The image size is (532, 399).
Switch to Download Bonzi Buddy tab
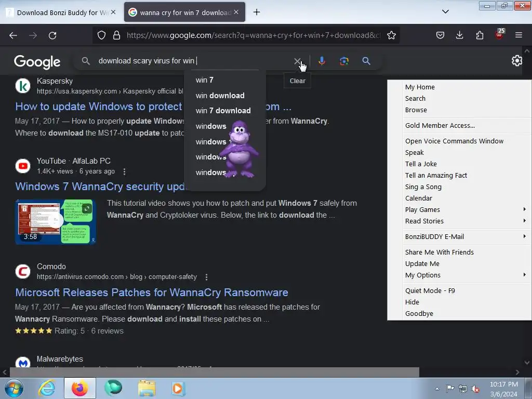click(62, 12)
